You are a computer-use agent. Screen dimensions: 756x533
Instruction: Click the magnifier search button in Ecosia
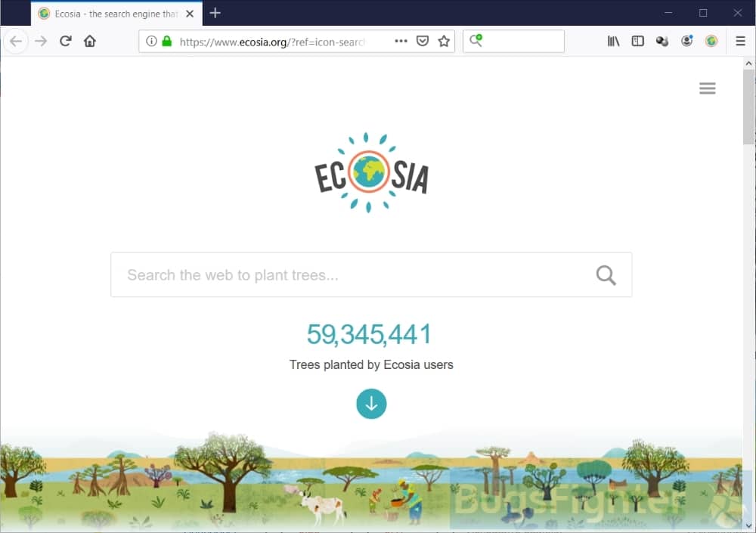[x=606, y=275]
